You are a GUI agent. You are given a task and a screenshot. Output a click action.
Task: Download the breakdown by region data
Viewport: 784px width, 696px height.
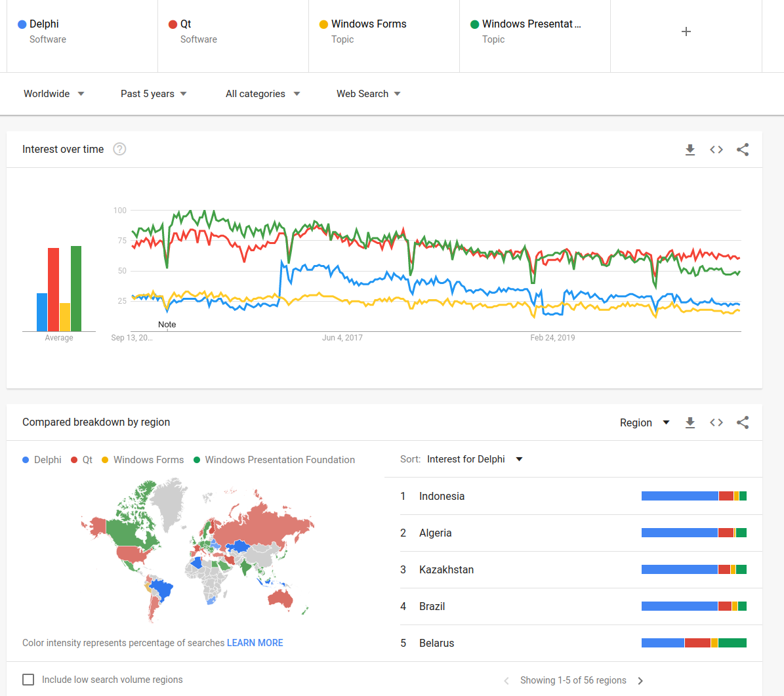[690, 422]
